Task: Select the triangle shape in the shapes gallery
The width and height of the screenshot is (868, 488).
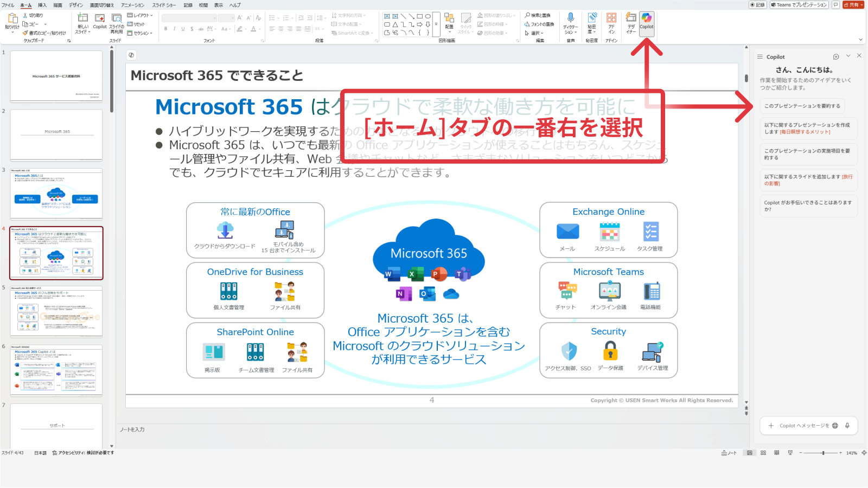Action: tap(395, 24)
